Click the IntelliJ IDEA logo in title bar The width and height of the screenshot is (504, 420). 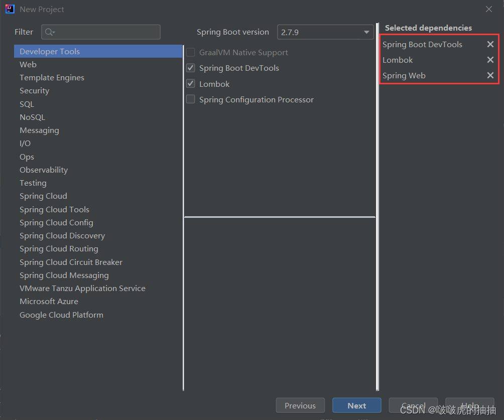[10, 9]
